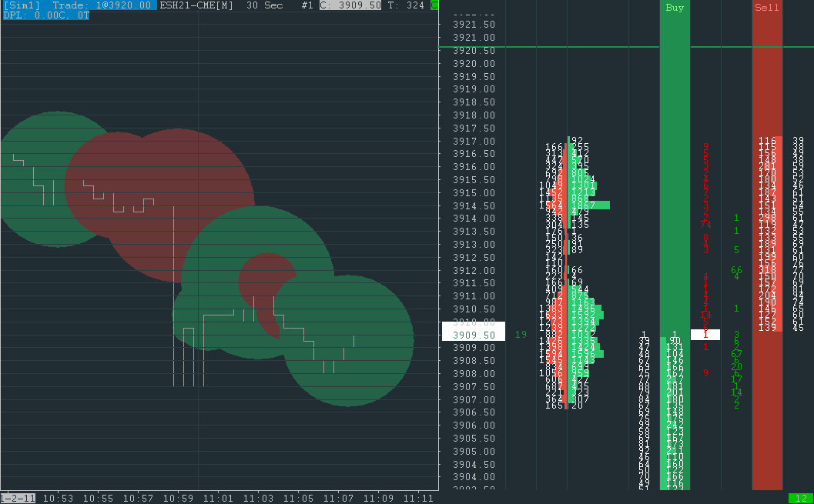Click the 3910.50 price ladder row
This screenshot has width=814, height=504.
tap(474, 309)
